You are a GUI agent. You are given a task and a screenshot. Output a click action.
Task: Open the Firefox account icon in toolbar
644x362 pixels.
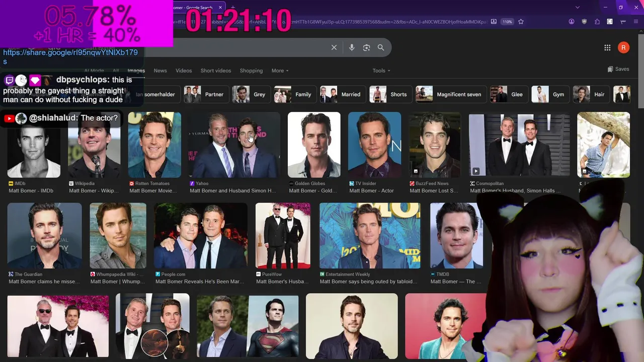(x=572, y=22)
